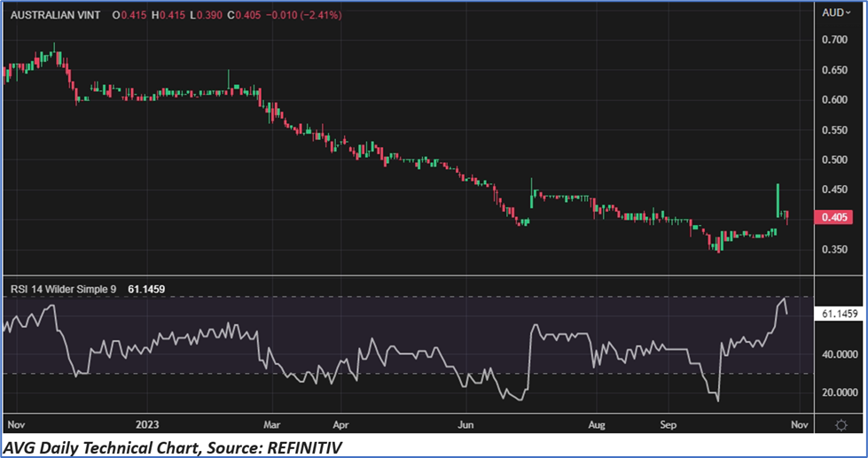Click the 0.600 price axis label
The image size is (868, 458).
[835, 100]
